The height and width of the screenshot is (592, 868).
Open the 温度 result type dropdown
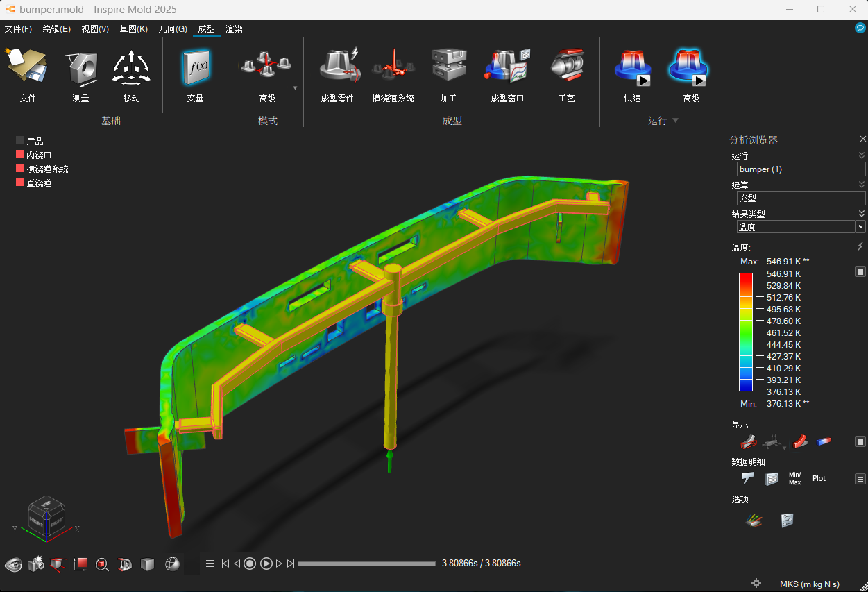click(x=801, y=227)
